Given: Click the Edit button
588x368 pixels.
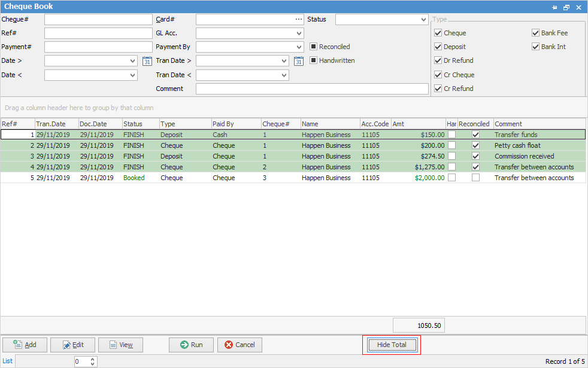Looking at the screenshot, I should (72, 345).
